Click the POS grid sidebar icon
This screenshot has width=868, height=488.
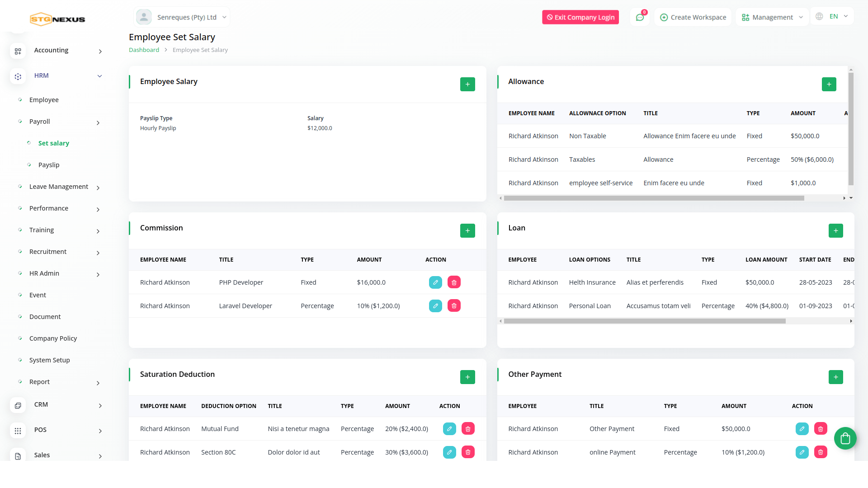pyautogui.click(x=18, y=431)
